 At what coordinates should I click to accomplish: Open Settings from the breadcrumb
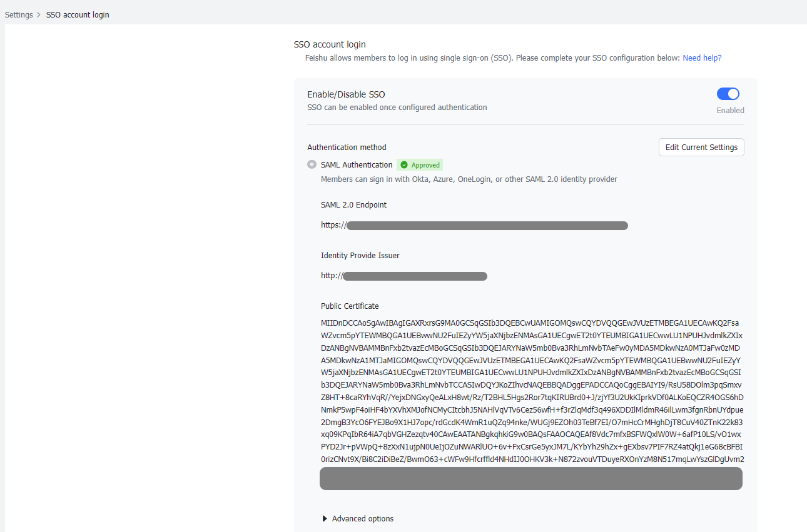click(19, 14)
